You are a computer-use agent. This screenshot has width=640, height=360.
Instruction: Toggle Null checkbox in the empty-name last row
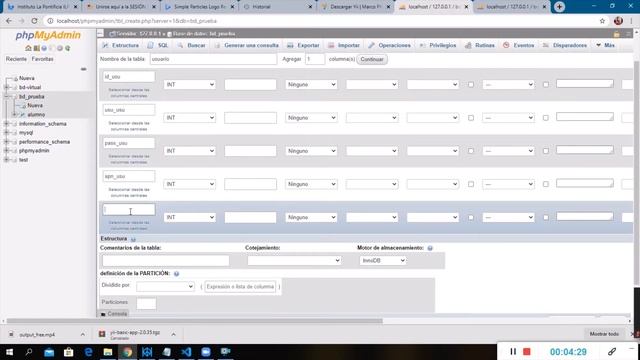pyautogui.click(x=471, y=218)
